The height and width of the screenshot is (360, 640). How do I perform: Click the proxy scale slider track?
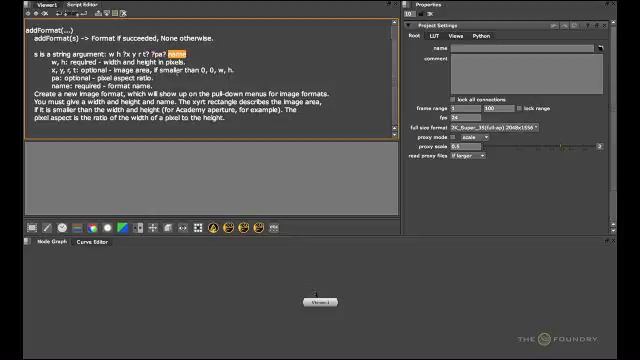coord(539,147)
